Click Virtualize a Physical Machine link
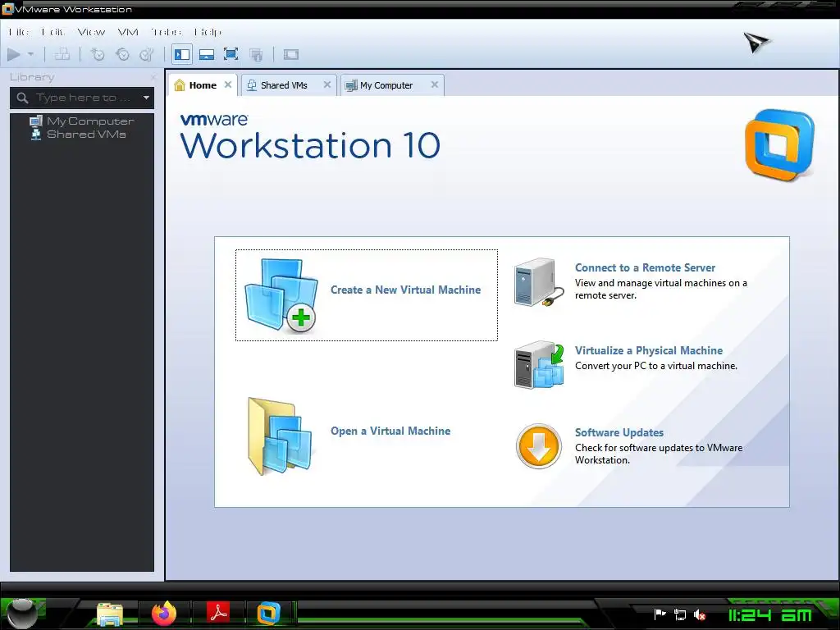The width and height of the screenshot is (840, 630). (649, 351)
